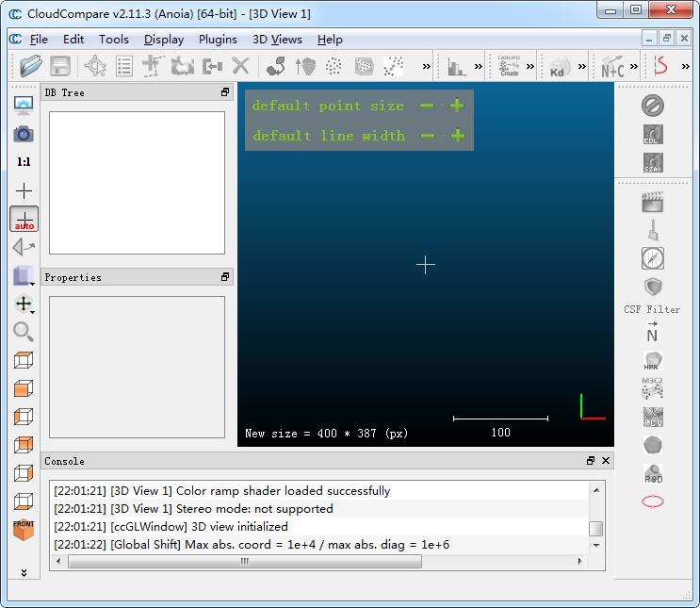Image resolution: width=700 pixels, height=608 pixels.
Task: Open the view perspective cube dropdown
Action: (24, 275)
